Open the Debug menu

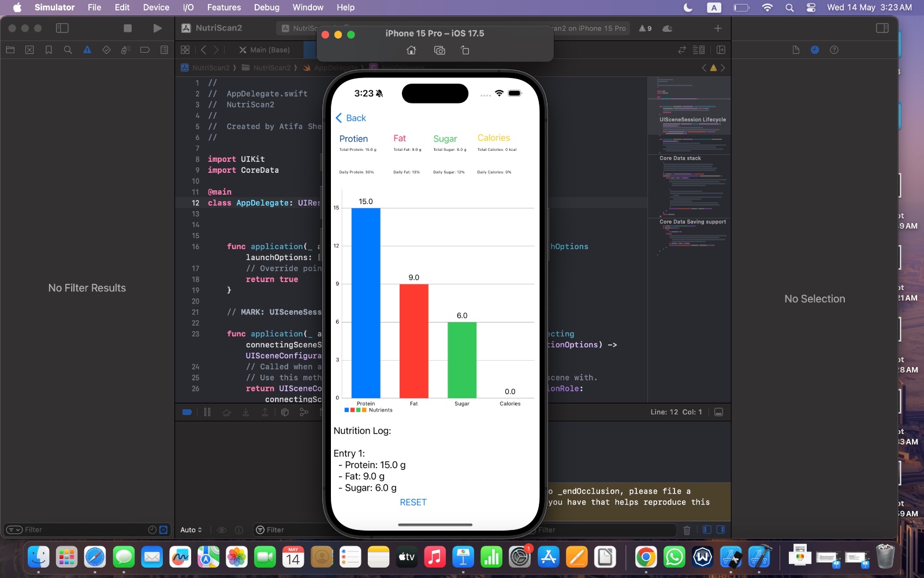[266, 8]
